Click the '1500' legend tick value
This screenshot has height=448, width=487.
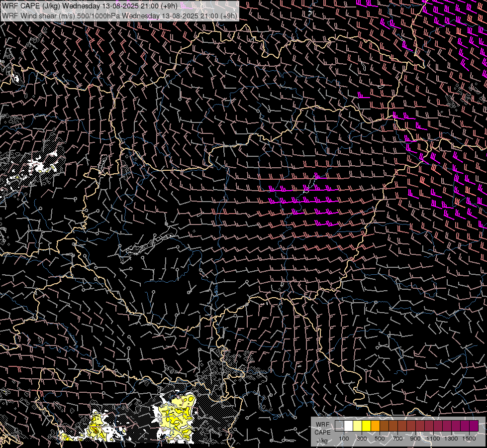coord(469,439)
